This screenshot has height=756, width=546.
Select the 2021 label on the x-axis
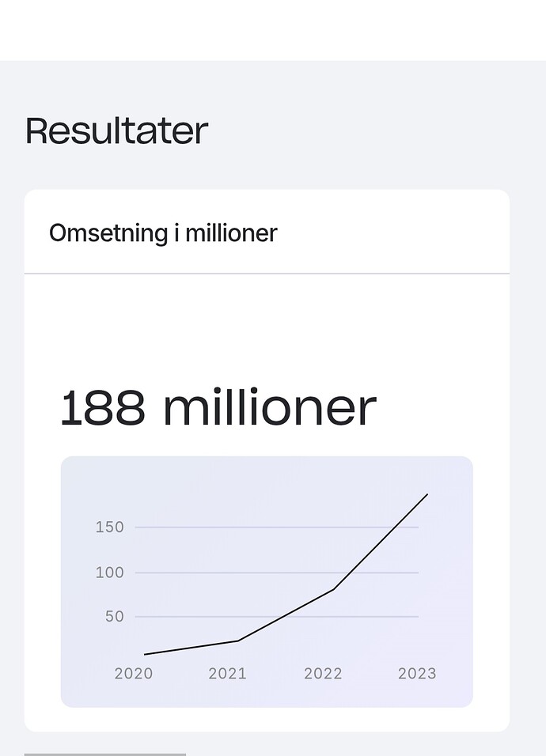click(227, 674)
